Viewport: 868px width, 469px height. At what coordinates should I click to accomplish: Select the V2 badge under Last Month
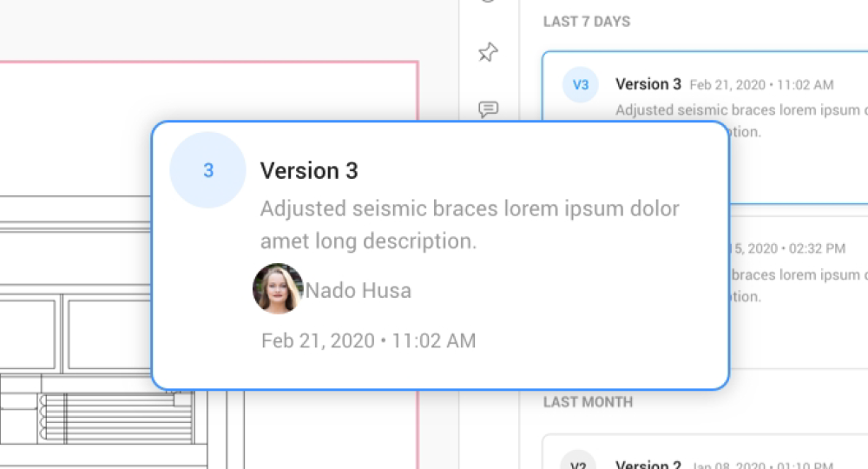578,460
